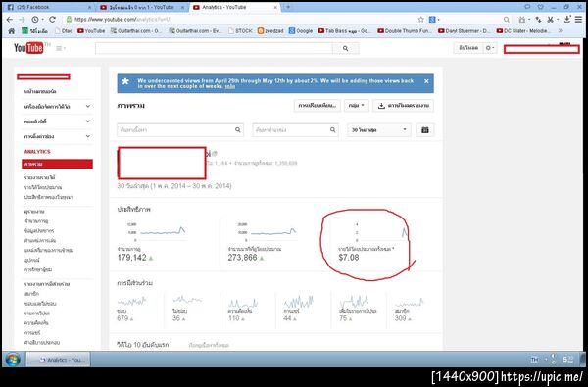Open the views chart showing 179,142
Image resolution: width=588 pixels, height=387 pixels.
[x=152, y=242]
